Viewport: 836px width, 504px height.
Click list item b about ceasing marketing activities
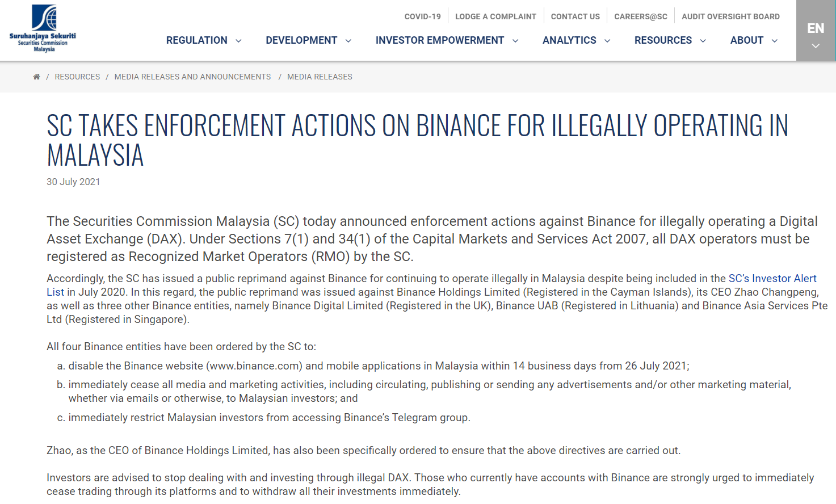tap(430, 392)
